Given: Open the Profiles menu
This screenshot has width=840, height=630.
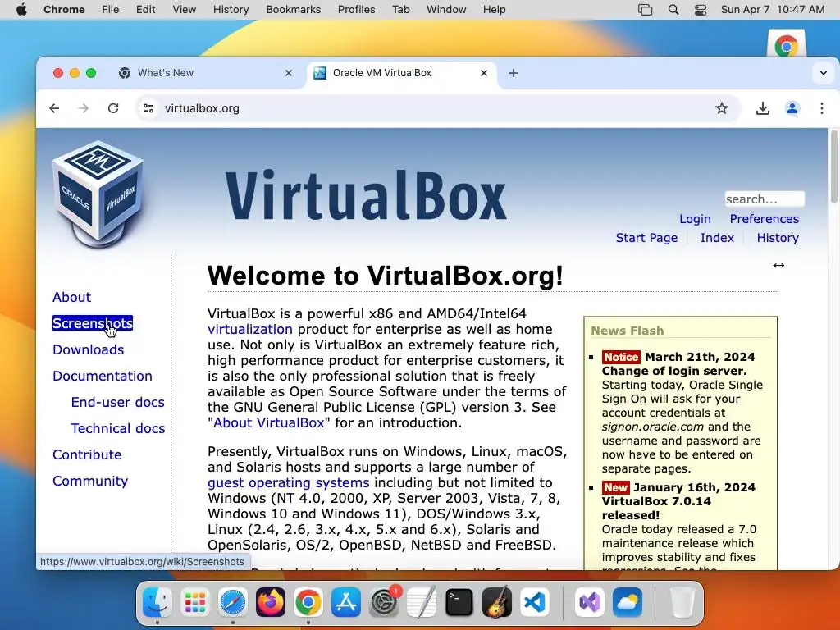Looking at the screenshot, I should coord(356,10).
